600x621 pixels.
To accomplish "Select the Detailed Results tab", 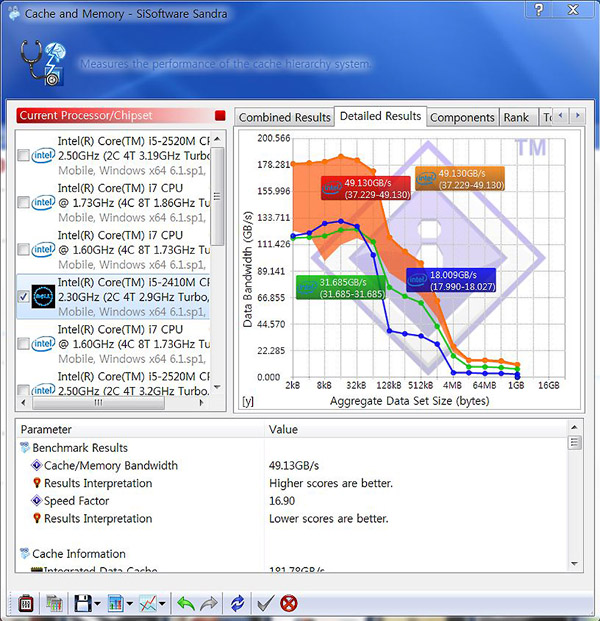I will click(380, 116).
